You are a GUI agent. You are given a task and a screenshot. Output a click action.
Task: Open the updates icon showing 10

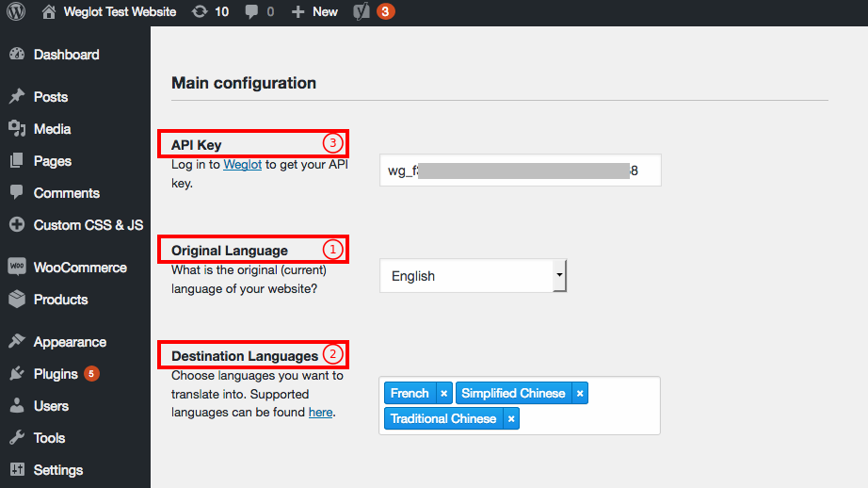point(199,12)
